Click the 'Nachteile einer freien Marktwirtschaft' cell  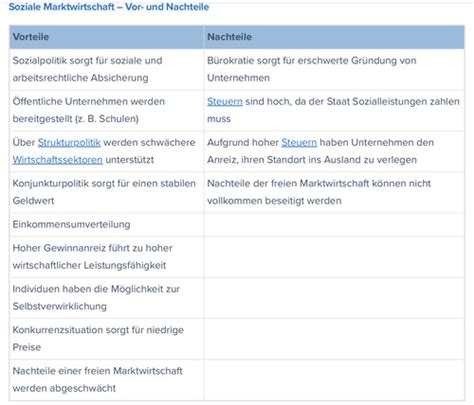[107, 380]
